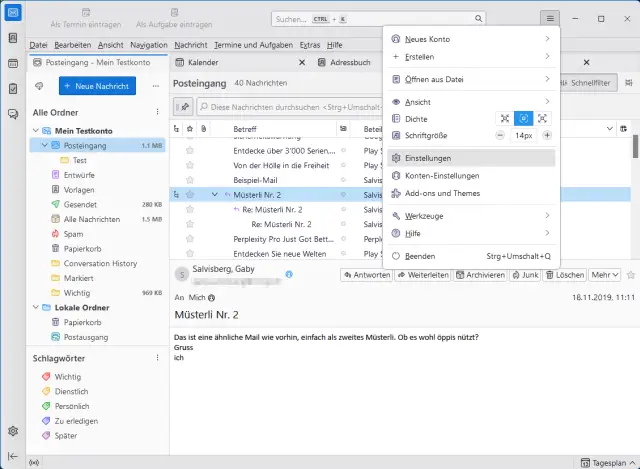Click the Antworten reply button
Viewport: 640px width, 469px height.
point(367,275)
